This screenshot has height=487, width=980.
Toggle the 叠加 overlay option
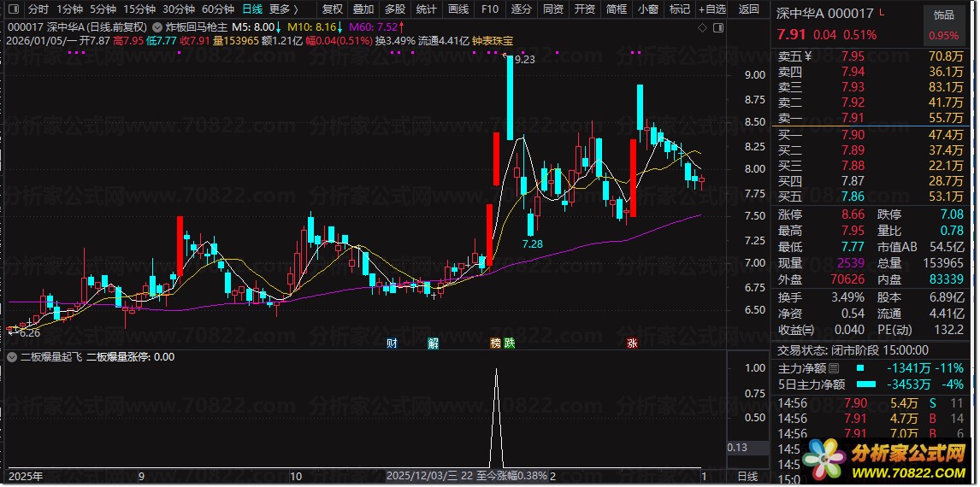click(363, 9)
